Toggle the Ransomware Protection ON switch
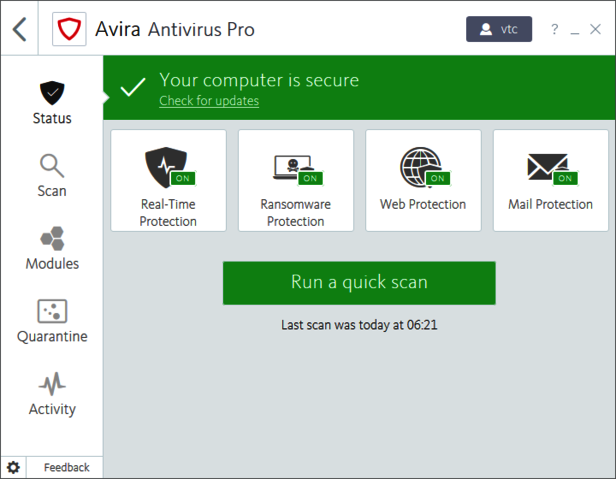The width and height of the screenshot is (616, 479). pyautogui.click(x=310, y=178)
